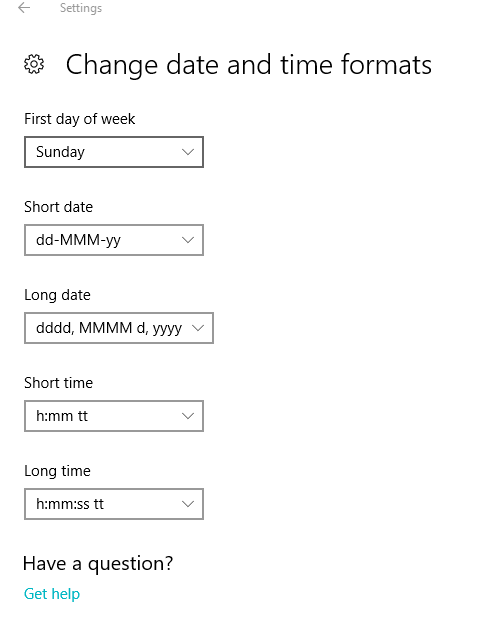The height and width of the screenshot is (637, 492).
Task: Click the Short date label
Action: click(x=59, y=207)
